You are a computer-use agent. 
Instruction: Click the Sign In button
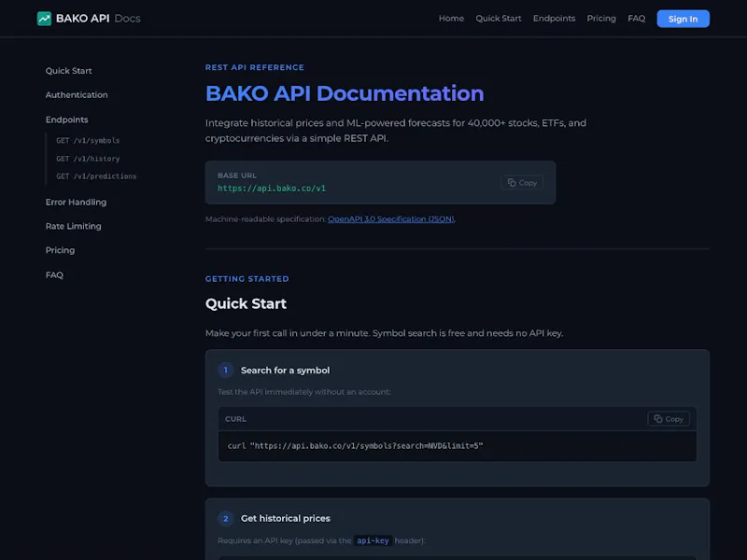pyautogui.click(x=683, y=19)
